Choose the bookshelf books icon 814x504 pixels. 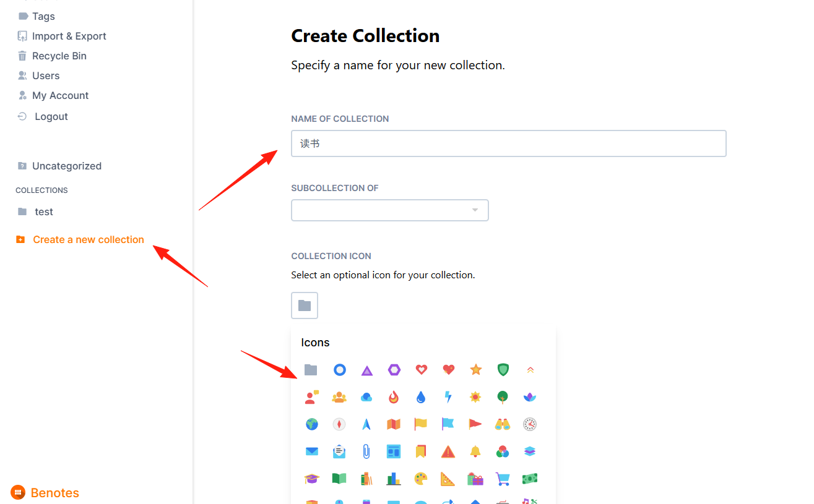coord(366,479)
